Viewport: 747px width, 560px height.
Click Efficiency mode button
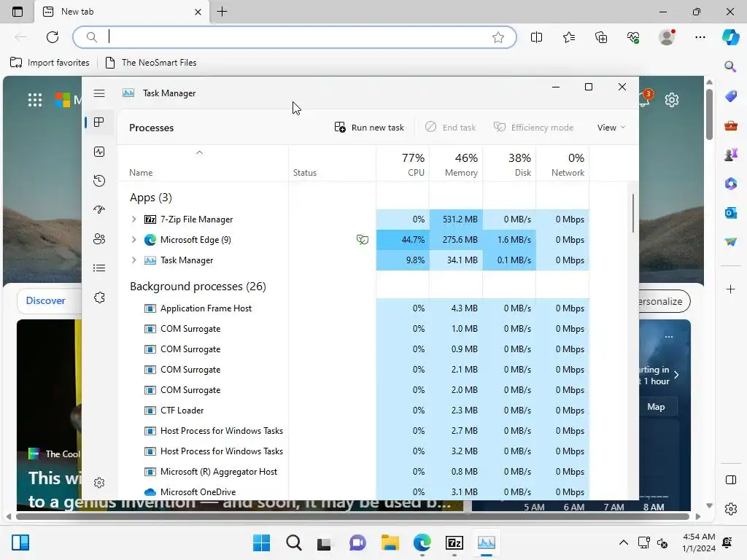click(x=533, y=128)
